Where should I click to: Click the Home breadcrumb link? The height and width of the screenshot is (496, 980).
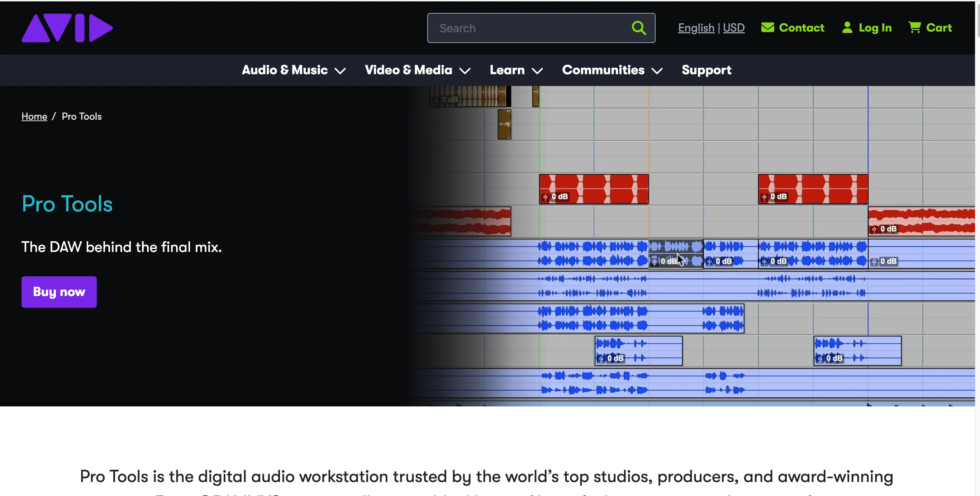(x=34, y=116)
